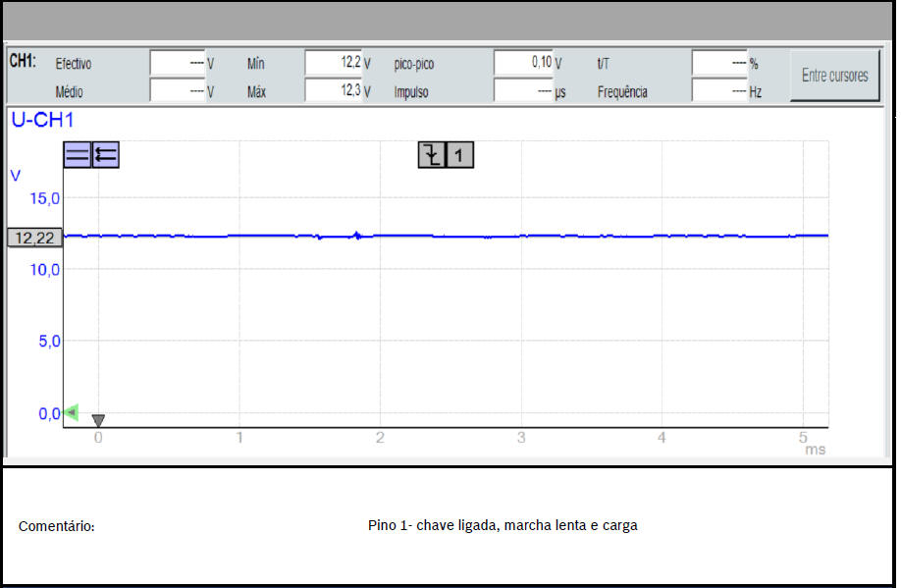Viewport: 901px width, 588px height.
Task: Click the Frequência Hz field
Action: pos(718,91)
